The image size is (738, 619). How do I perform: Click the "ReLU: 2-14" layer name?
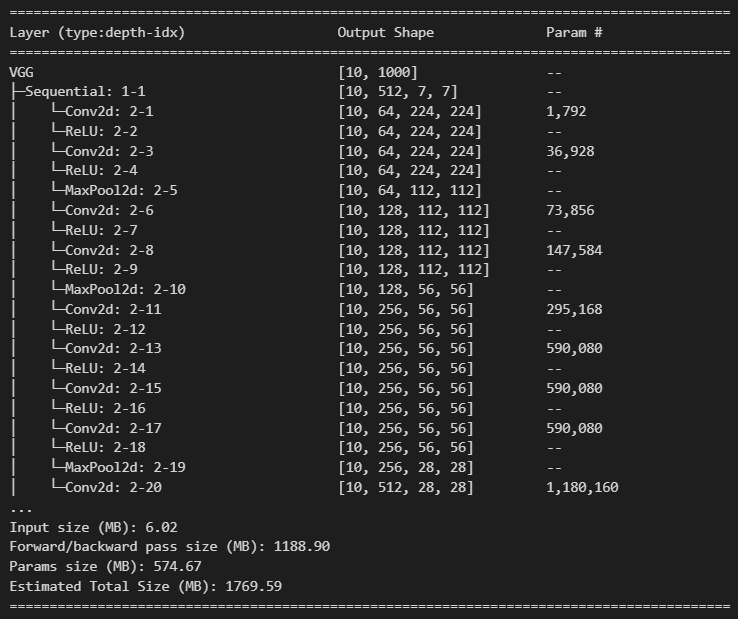coord(105,368)
